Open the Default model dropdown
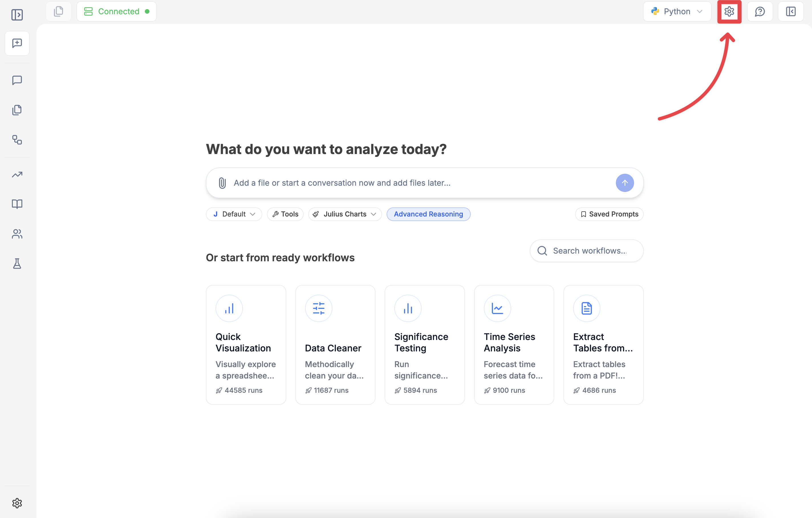 click(234, 214)
